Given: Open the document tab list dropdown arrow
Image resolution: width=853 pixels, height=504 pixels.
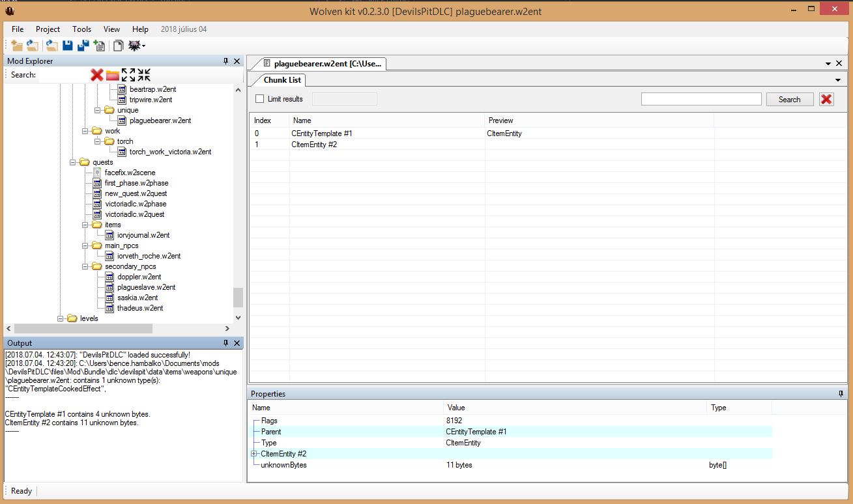Looking at the screenshot, I should (x=828, y=64).
